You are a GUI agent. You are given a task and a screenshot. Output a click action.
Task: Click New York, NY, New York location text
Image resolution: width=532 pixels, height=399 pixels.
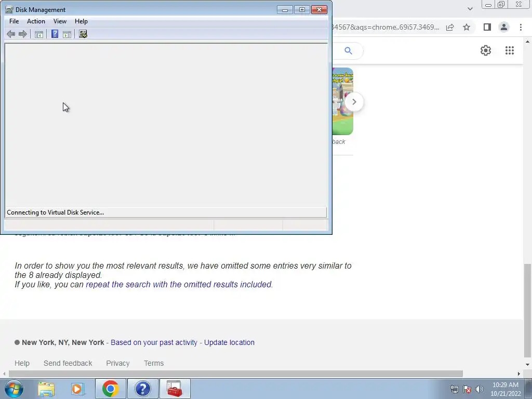(63, 342)
